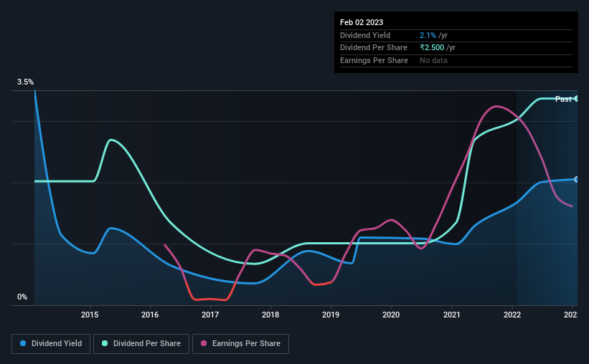Viewport: 589px width, 364px height.
Task: Click the 2016 x-axis label
Action: coord(150,315)
